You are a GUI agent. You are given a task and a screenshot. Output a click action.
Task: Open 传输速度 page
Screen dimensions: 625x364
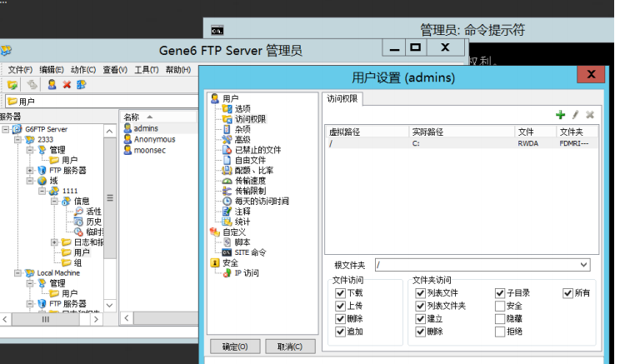point(250,181)
